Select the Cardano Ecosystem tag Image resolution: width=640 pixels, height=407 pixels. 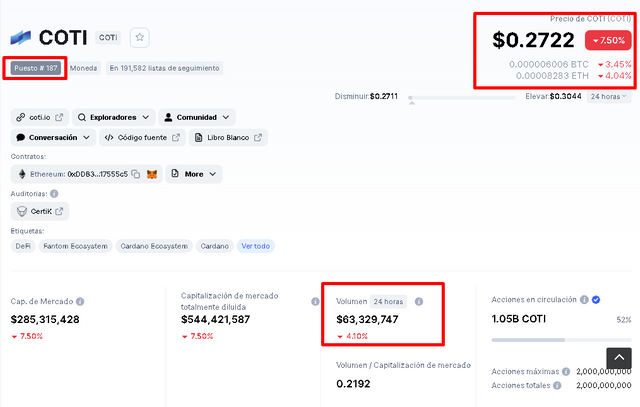154,246
